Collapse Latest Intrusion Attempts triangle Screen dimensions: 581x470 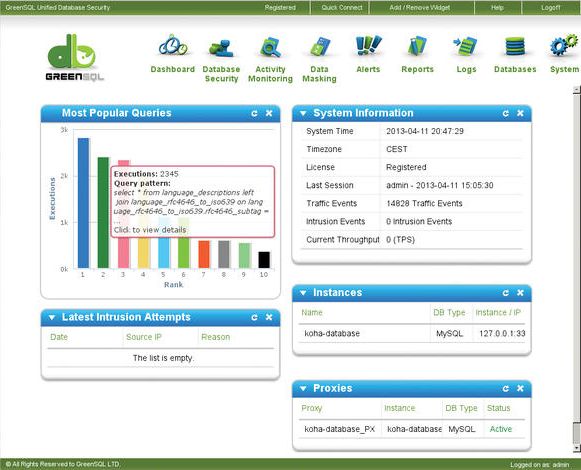tap(52, 318)
